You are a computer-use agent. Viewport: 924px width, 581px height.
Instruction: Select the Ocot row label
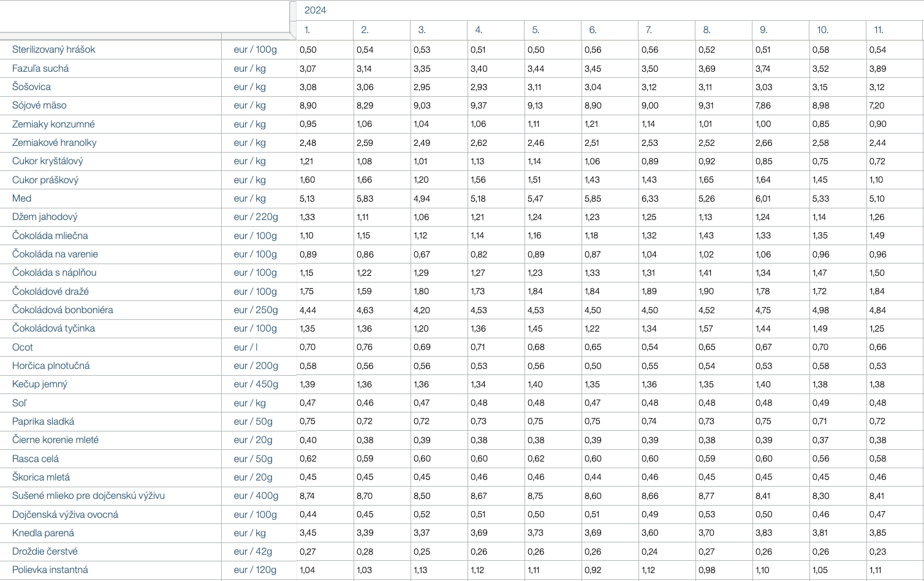coord(23,347)
